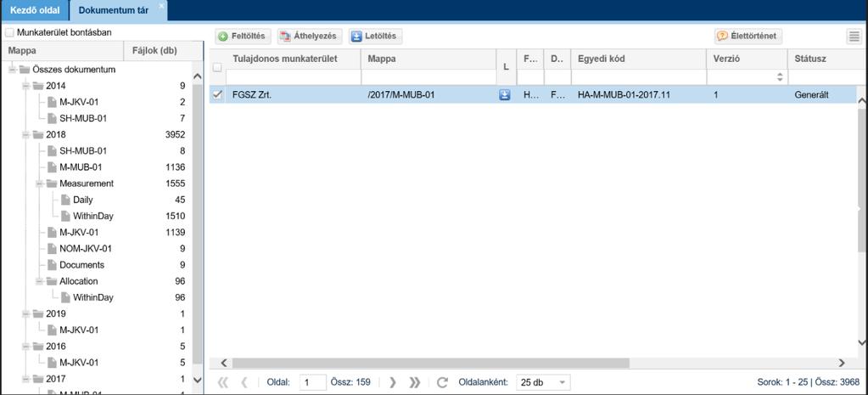Sort by Verzió column header

tap(725, 59)
